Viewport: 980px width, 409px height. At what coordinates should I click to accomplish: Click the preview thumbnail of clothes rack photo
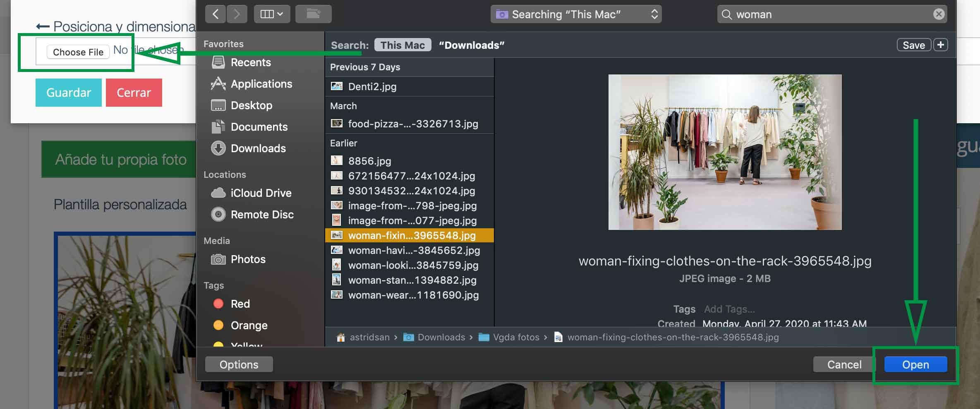[725, 152]
